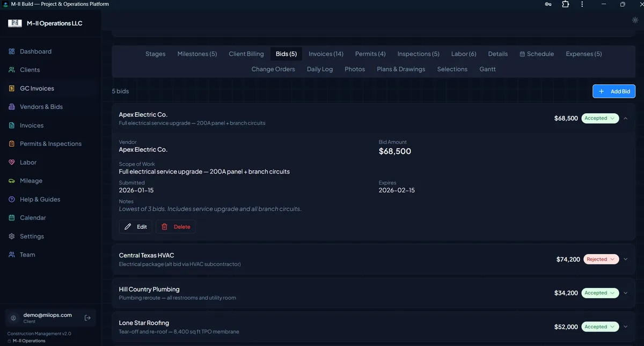This screenshot has height=346, width=644.
Task: Click the trash icon on Delete button
Action: click(x=165, y=227)
